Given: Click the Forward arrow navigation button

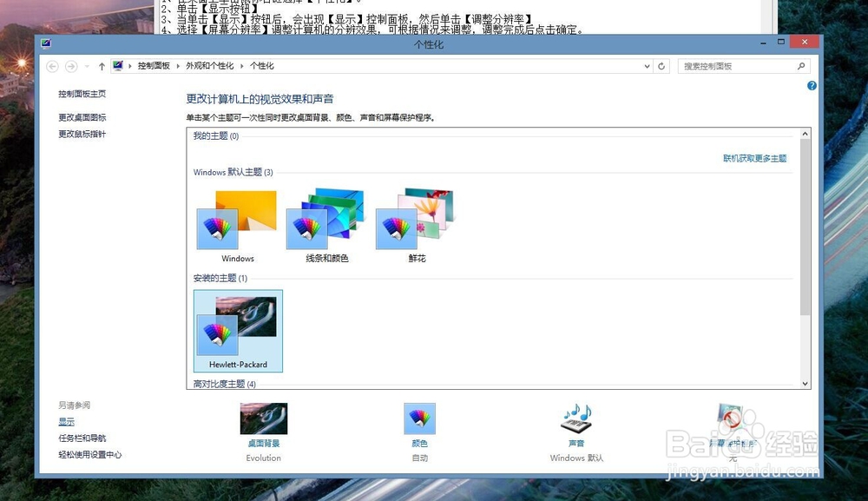Looking at the screenshot, I should click(x=71, y=67).
